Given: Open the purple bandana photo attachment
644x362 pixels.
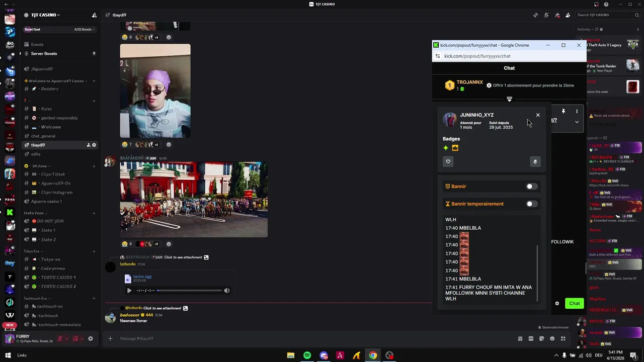Looking at the screenshot, I should point(155,90).
